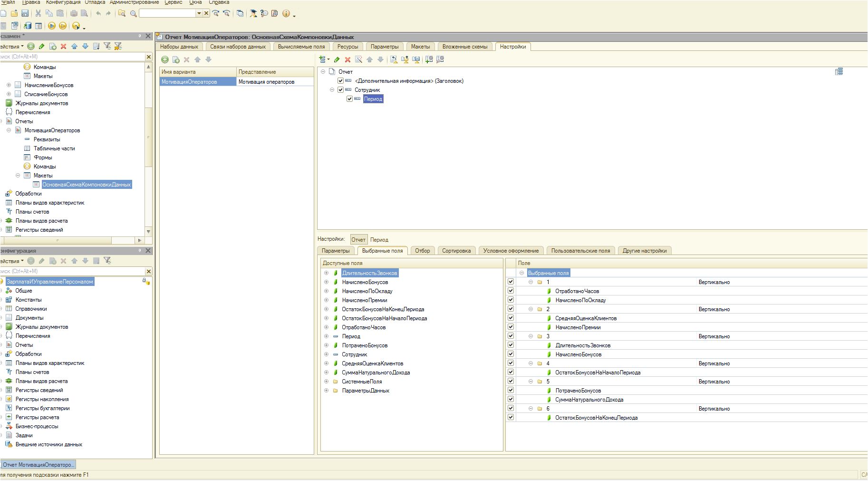The image size is (868, 481).
Task: Expand СистемныеПоля folder in available fields
Action: click(326, 382)
